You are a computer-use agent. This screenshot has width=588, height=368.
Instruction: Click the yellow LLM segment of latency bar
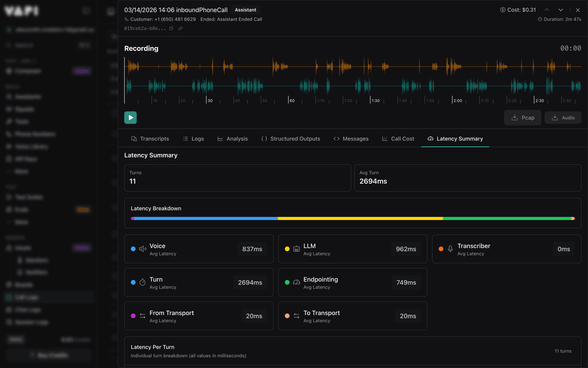coord(360,218)
